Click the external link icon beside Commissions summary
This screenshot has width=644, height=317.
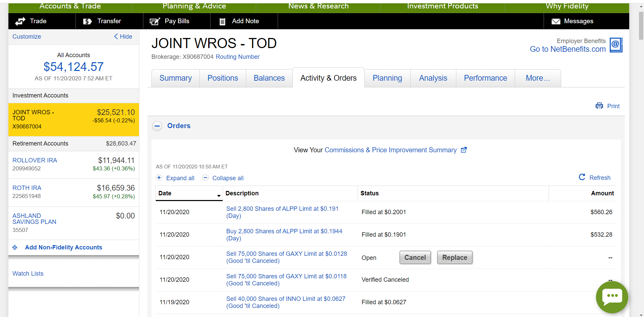tap(464, 150)
